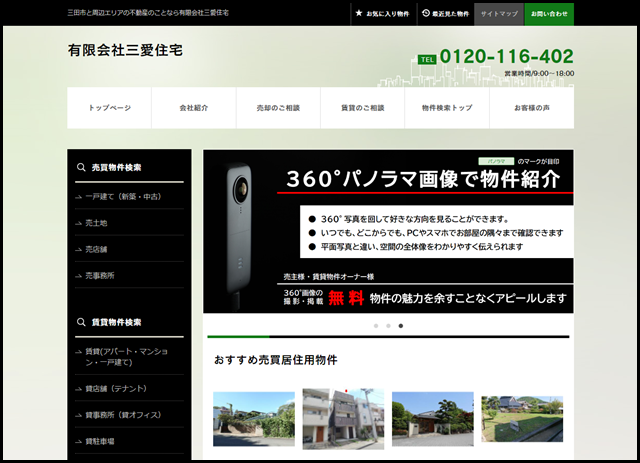Image resolution: width=640 pixels, height=463 pixels.
Task: Switch to second carousel slide dot
Action: click(388, 326)
